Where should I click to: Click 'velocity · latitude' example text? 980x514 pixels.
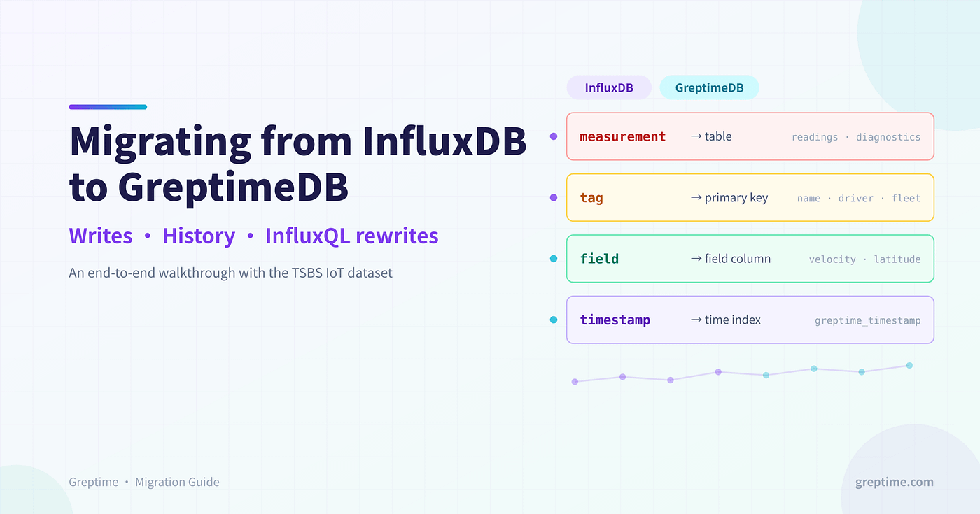pyautogui.click(x=865, y=259)
